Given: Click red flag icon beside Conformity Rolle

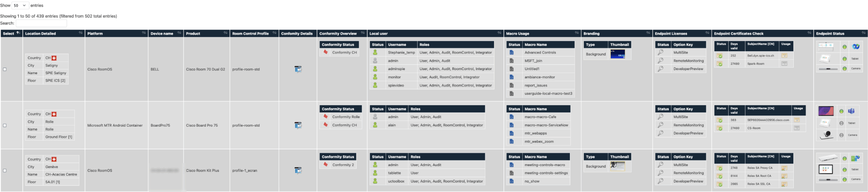Looking at the screenshot, I should 325,116.
